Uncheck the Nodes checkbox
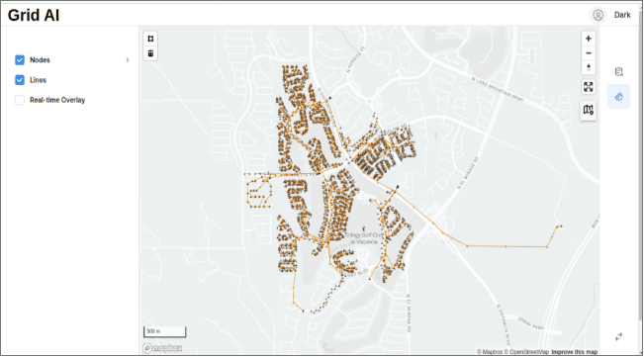Image resolution: width=644 pixels, height=357 pixels. [x=20, y=60]
